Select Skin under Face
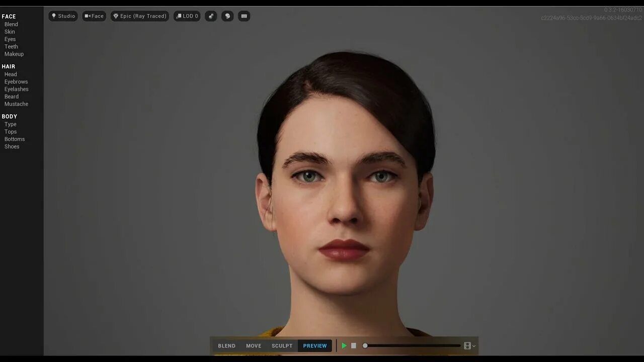Viewport: 644px width, 362px height. click(10, 32)
